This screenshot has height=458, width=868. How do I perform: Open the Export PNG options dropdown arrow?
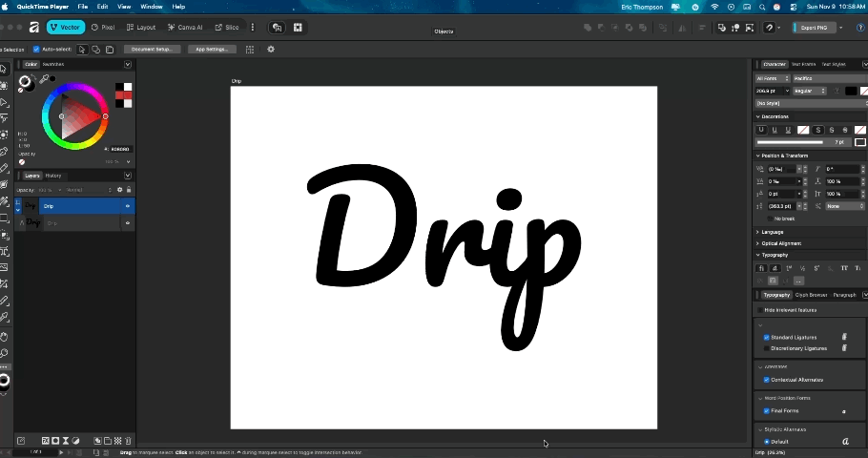(x=841, y=27)
